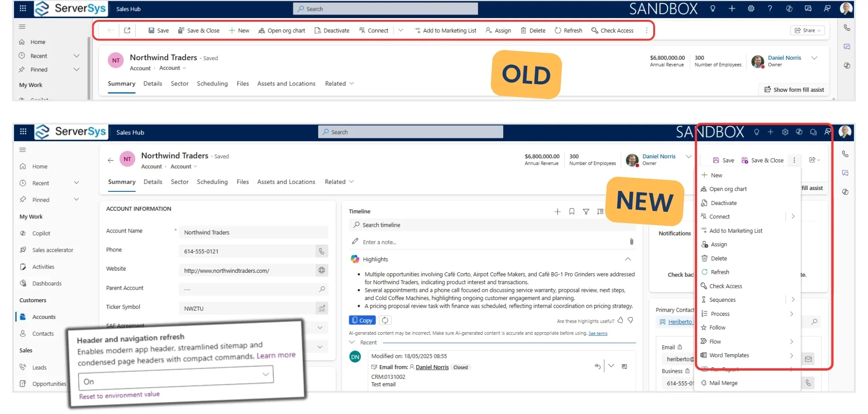Viewport: 868px width, 414px height.
Task: Click the vertical ellipsis more commands button
Action: (794, 160)
